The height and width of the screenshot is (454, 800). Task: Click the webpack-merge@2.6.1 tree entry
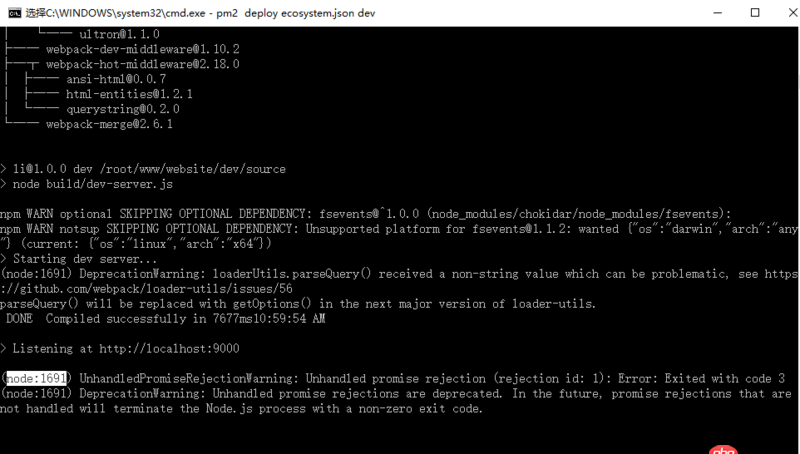[109, 124]
